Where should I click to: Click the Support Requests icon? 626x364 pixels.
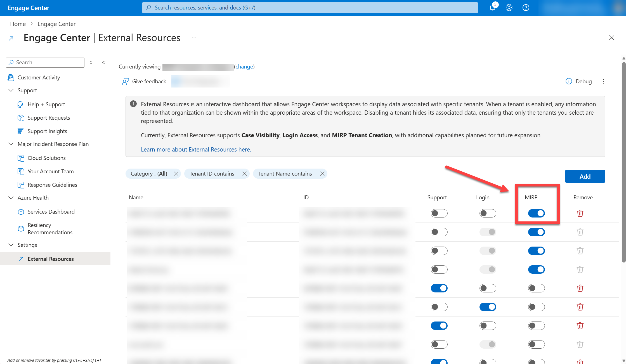pyautogui.click(x=21, y=118)
